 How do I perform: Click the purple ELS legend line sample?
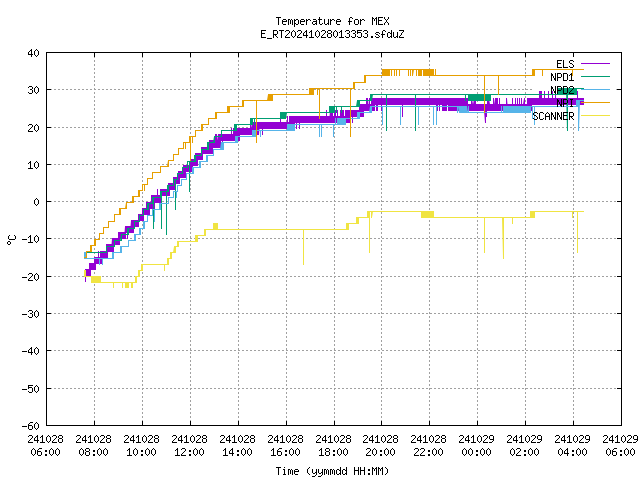[x=595, y=64]
